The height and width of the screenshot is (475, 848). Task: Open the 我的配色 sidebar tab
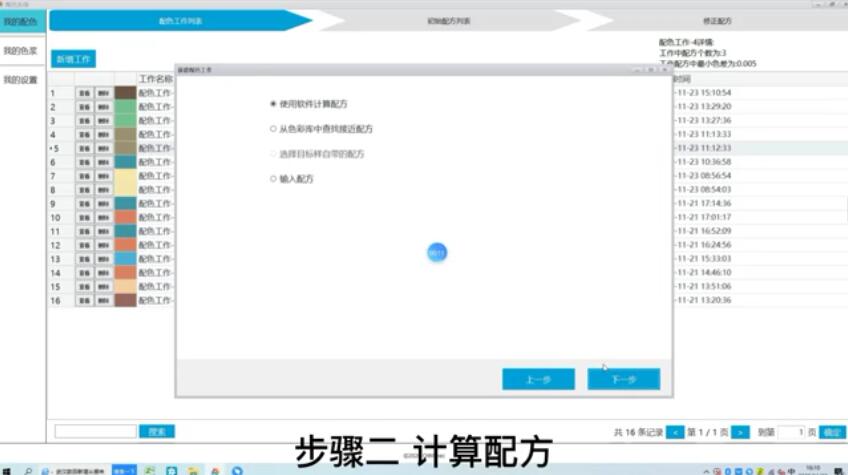pyautogui.click(x=21, y=22)
